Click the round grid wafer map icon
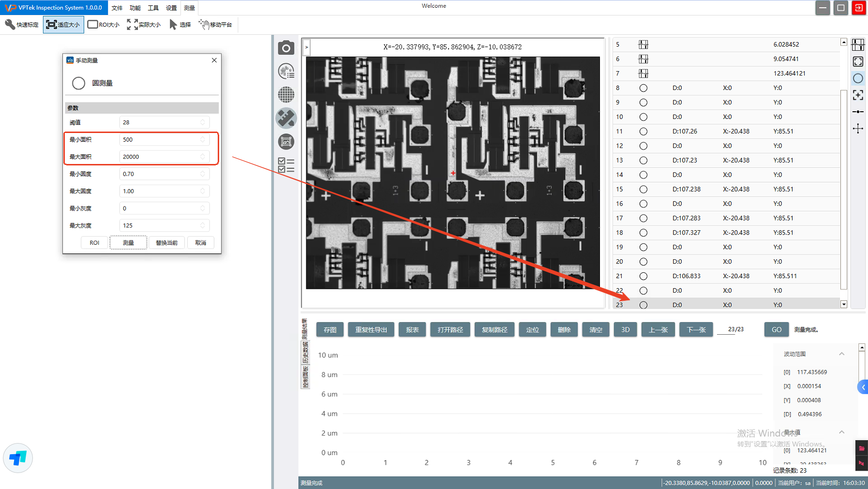868x489 pixels. coord(286,94)
